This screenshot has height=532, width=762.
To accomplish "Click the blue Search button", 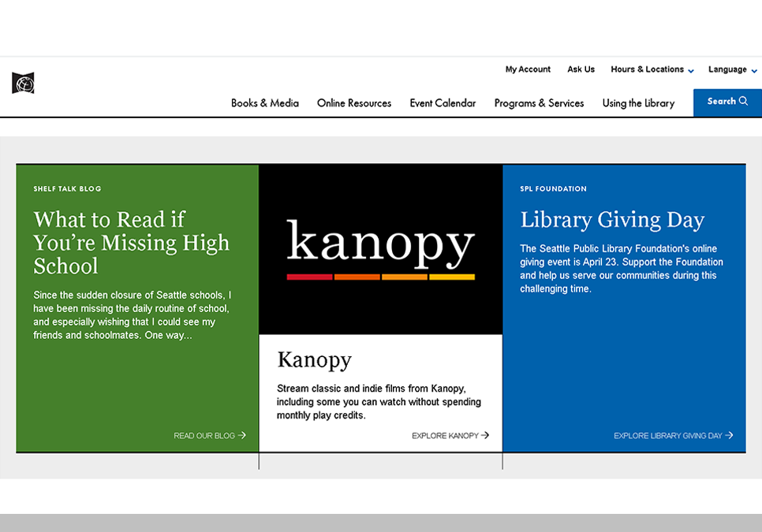I will tap(727, 101).
